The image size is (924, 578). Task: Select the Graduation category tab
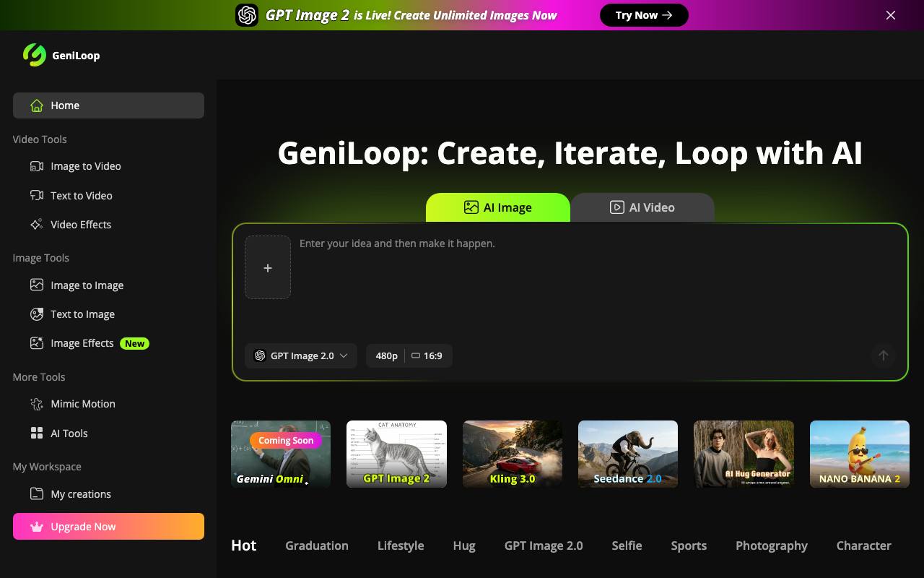point(317,545)
